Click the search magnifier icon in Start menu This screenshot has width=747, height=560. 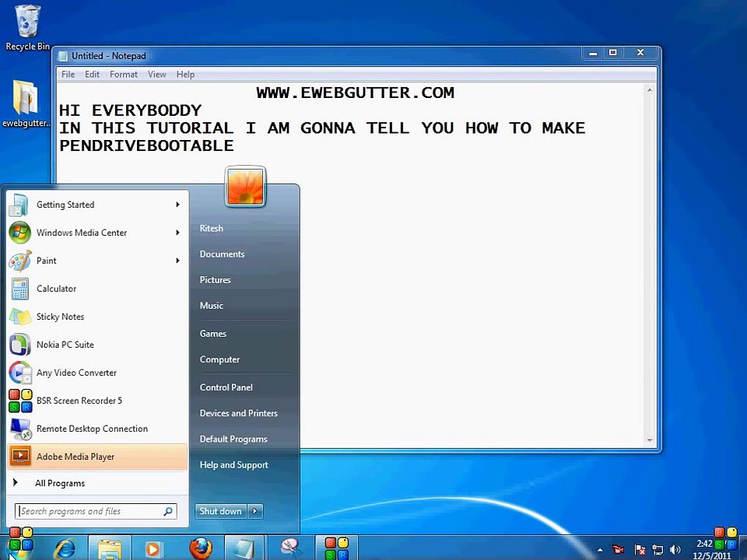coord(168,511)
